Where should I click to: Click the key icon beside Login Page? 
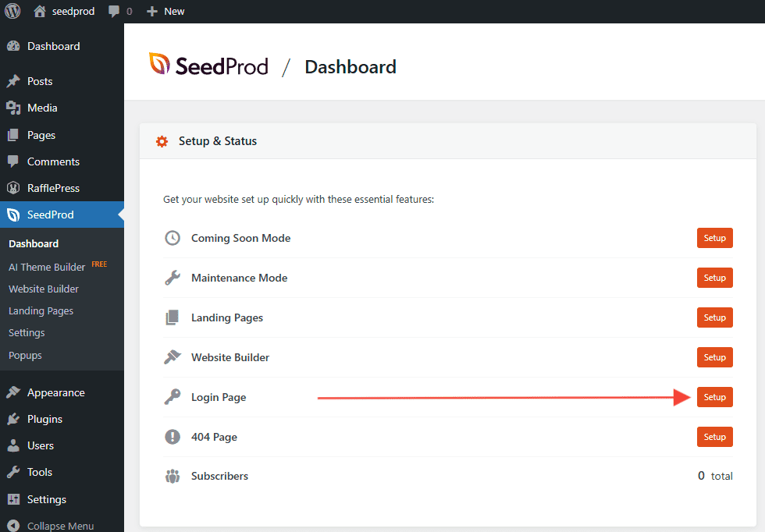pos(172,397)
